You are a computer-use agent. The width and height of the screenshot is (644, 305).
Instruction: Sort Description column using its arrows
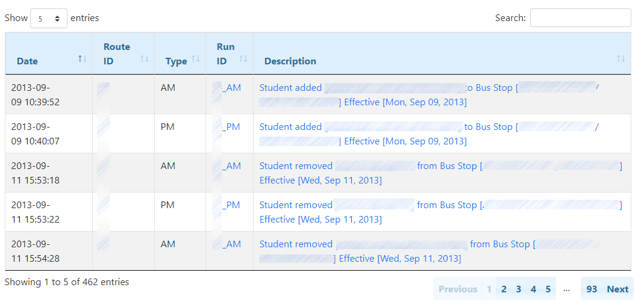621,58
